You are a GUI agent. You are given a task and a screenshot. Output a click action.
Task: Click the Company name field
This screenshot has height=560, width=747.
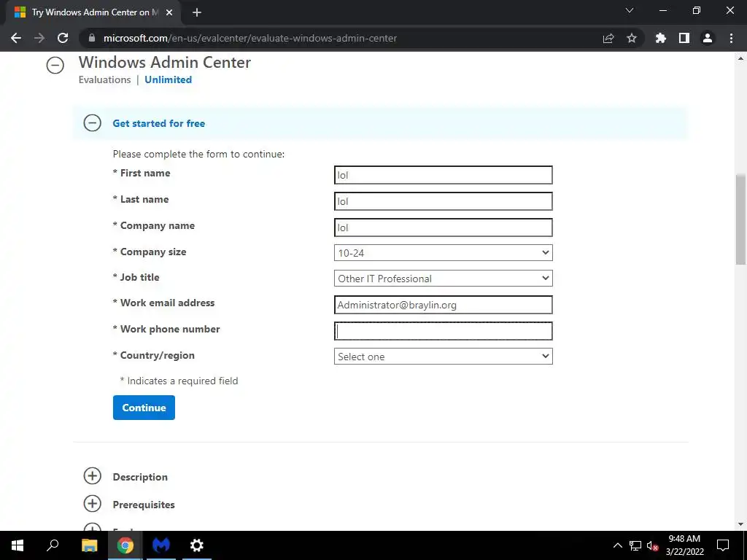443,227
